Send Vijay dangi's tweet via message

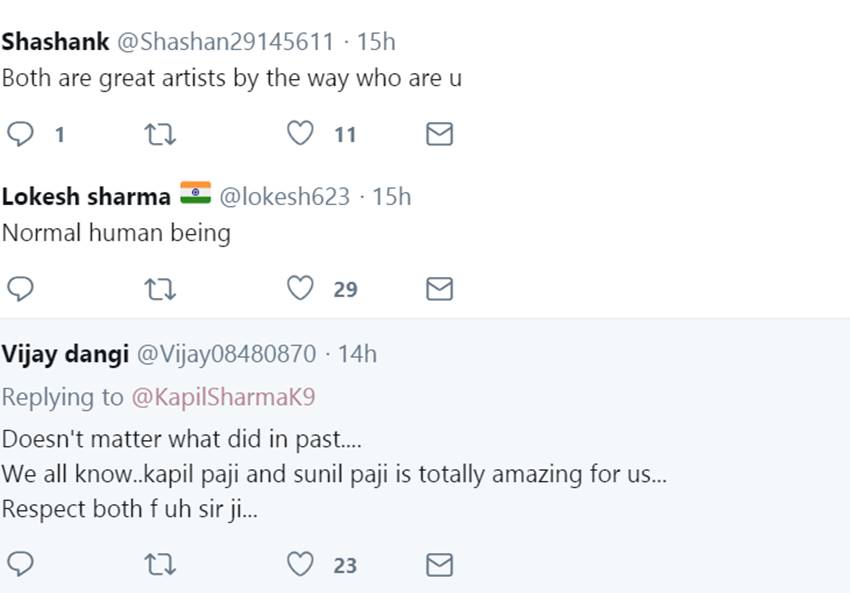point(440,565)
